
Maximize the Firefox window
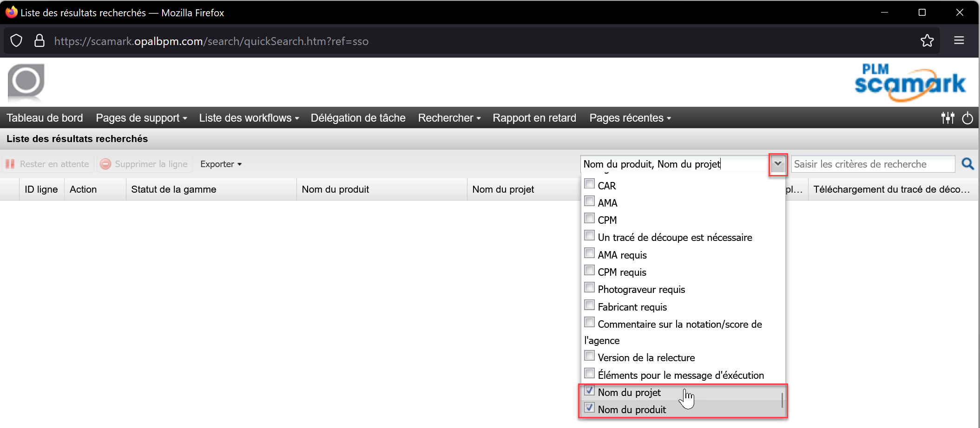922,13
